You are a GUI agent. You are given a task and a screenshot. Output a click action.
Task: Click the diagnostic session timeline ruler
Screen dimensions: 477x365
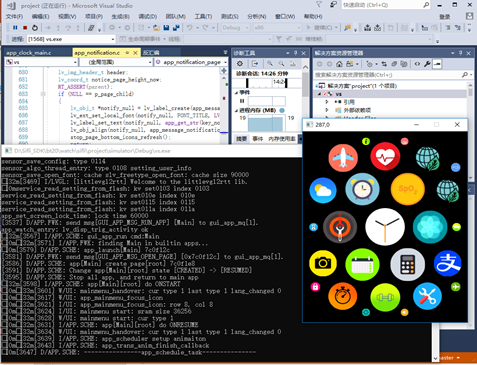(267, 83)
